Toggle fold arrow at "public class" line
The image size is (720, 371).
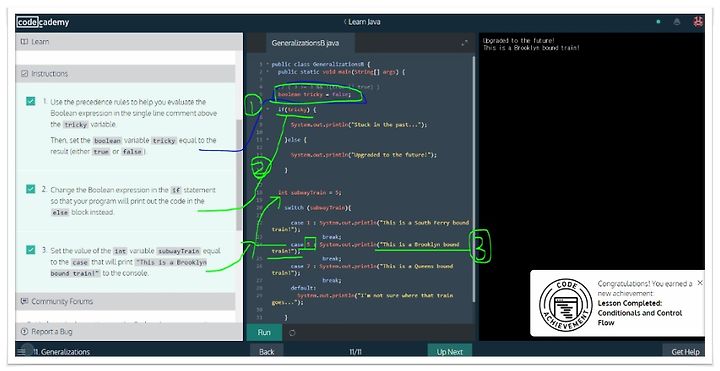267,64
